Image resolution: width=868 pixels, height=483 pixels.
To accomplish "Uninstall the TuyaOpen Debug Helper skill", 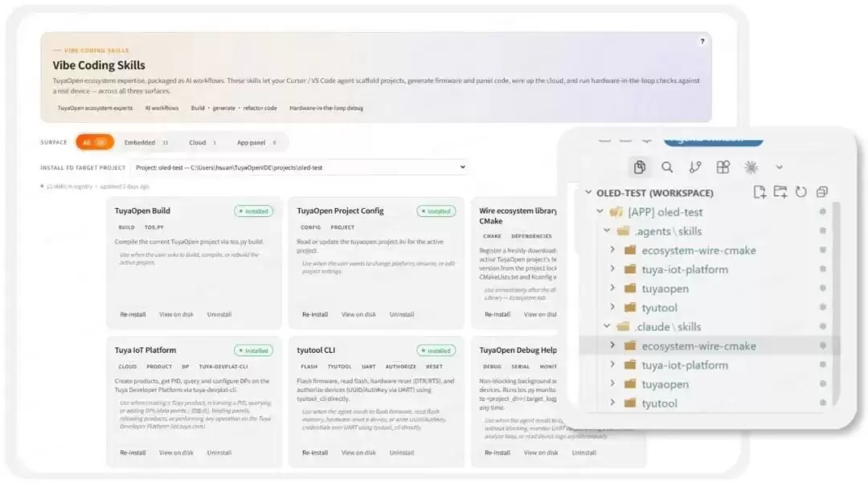I will pyautogui.click(x=584, y=452).
